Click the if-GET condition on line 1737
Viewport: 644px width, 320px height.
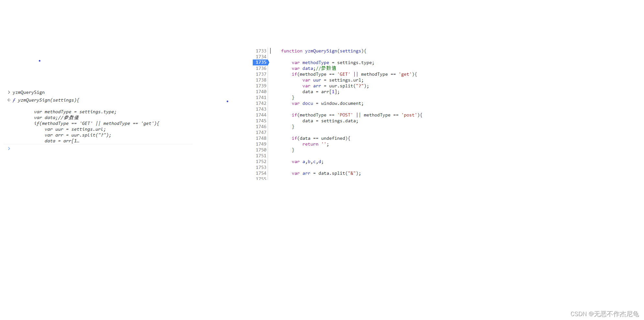[354, 74]
